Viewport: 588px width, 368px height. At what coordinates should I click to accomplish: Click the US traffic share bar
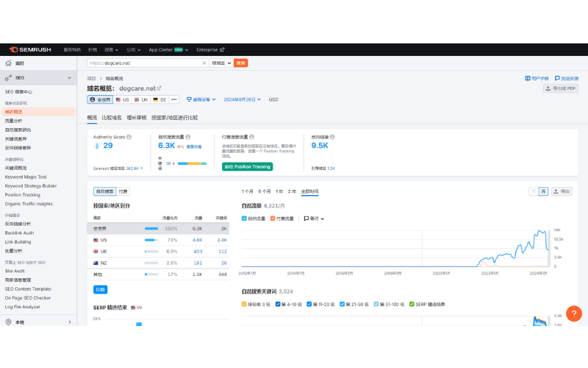[151, 240]
